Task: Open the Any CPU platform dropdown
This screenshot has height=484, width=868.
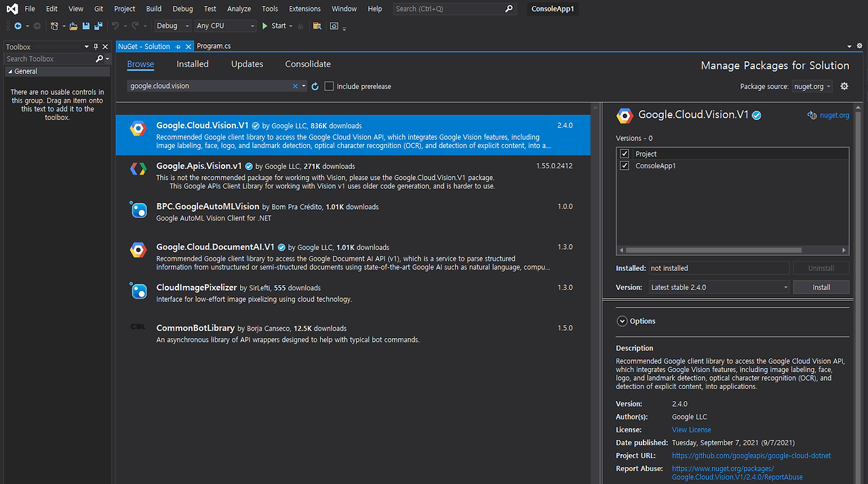Action: (x=225, y=26)
